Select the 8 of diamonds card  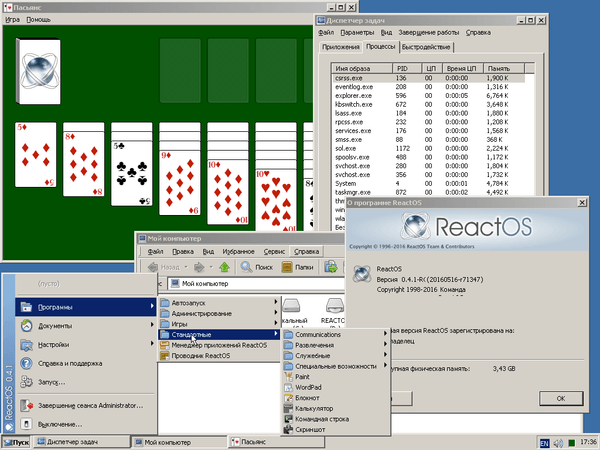pyautogui.click(x=84, y=164)
